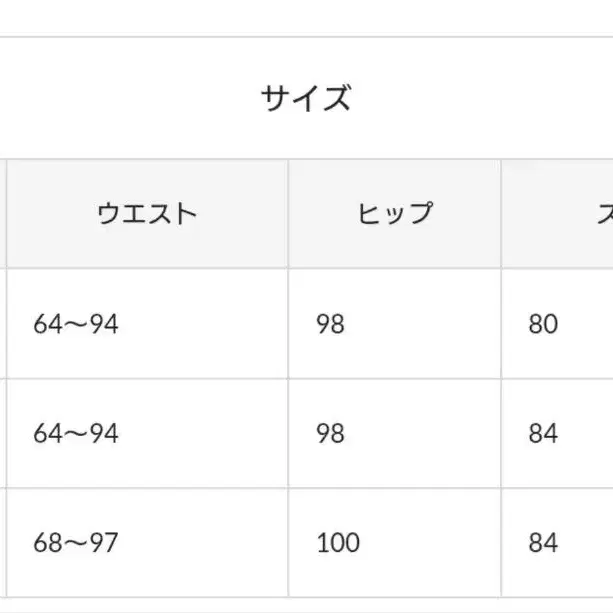Click the blank strip below the size table
The image size is (613, 613).
[x=306, y=606]
